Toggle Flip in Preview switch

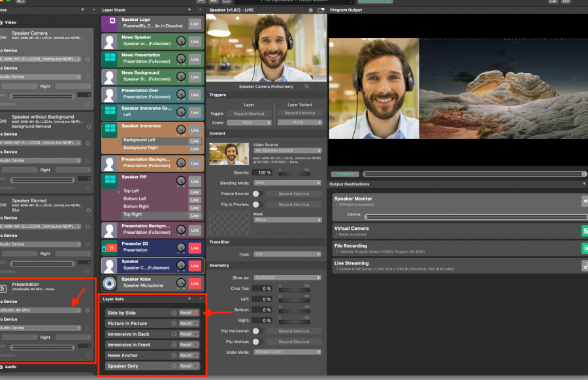(x=257, y=204)
